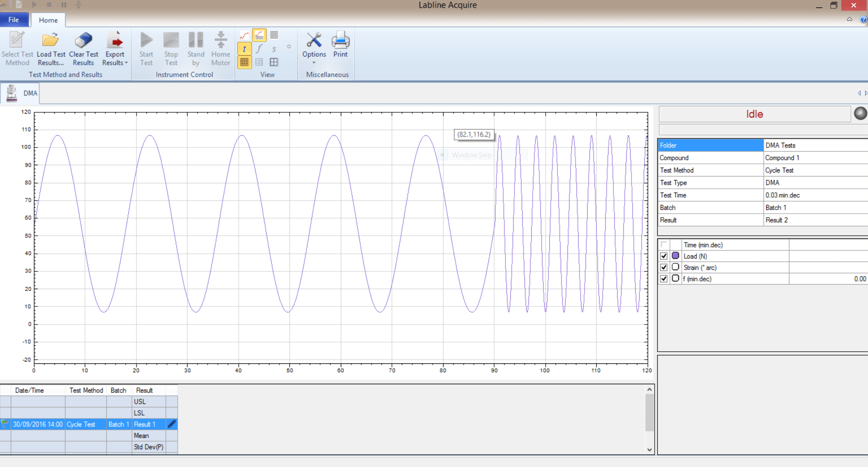Select the Stand by instrument control
868x467 pixels.
pos(196,48)
